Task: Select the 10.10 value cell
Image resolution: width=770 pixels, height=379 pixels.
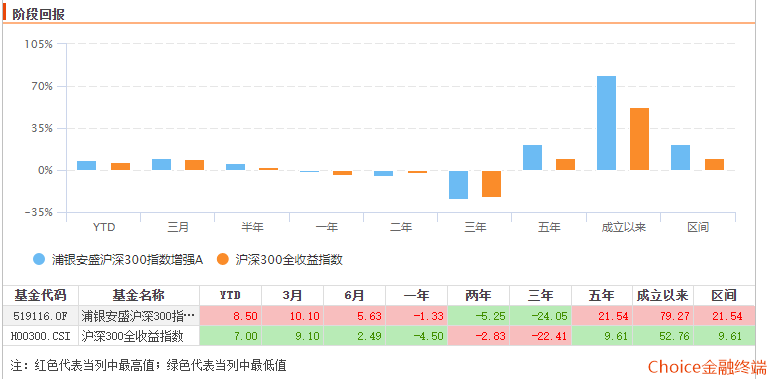Action: [292, 316]
